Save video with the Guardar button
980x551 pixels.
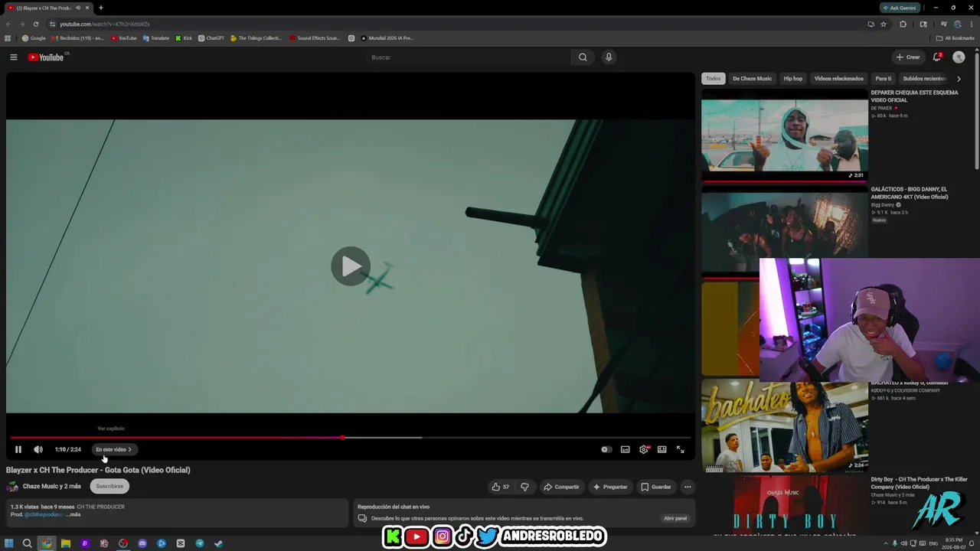[x=656, y=487]
